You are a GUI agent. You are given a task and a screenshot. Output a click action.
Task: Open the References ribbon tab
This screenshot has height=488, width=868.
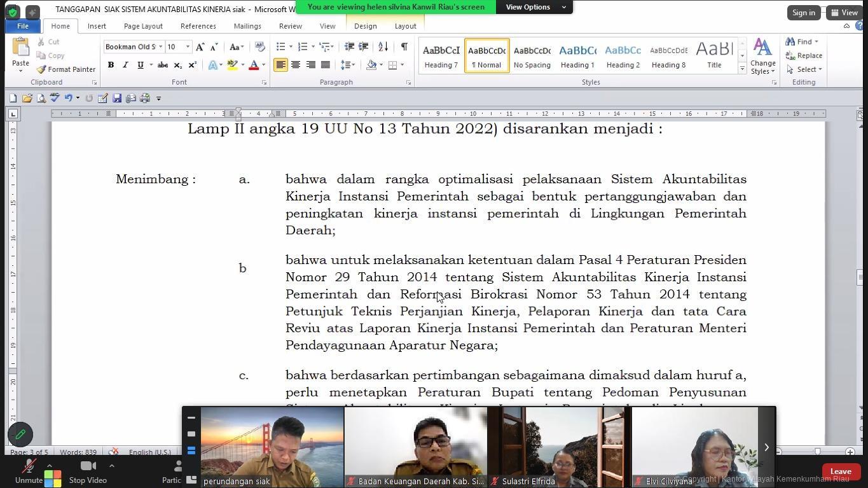(198, 26)
